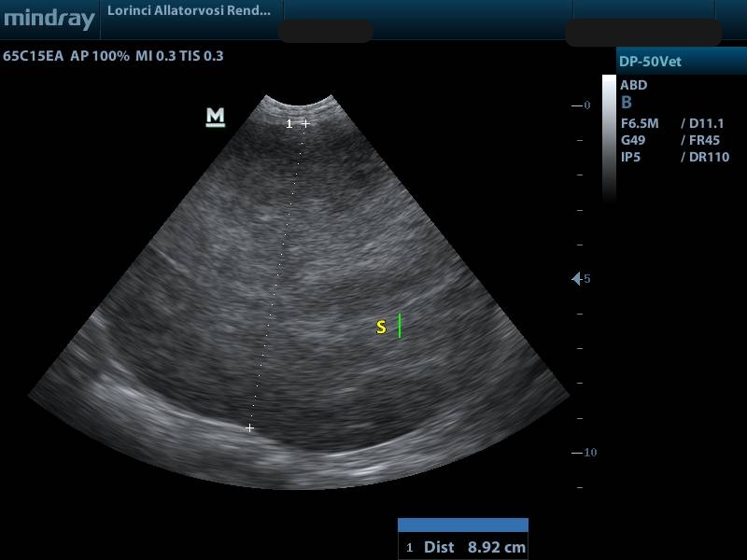Image resolution: width=747 pixels, height=560 pixels.
Task: Click the Lorinci Allatorvosi clinic name field
Action: 190,11
